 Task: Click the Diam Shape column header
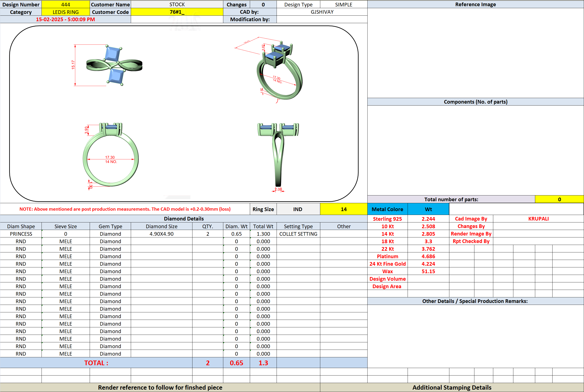[x=21, y=226]
